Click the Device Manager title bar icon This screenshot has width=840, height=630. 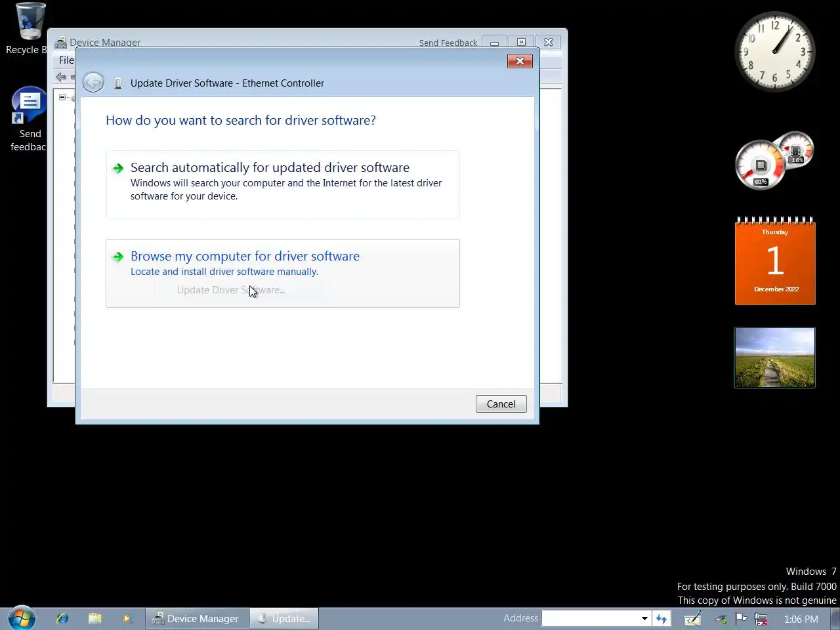(60, 43)
